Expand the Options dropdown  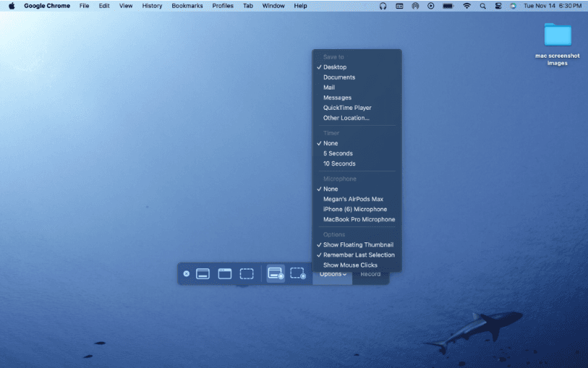coord(333,274)
